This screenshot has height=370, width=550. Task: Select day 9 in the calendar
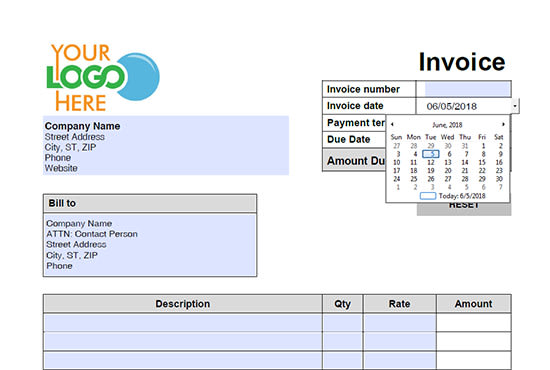click(x=501, y=154)
